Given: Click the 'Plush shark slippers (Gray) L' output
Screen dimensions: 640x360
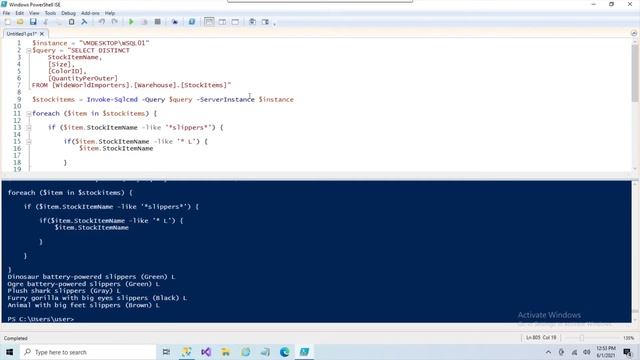Looking at the screenshot, I should click(64, 291).
